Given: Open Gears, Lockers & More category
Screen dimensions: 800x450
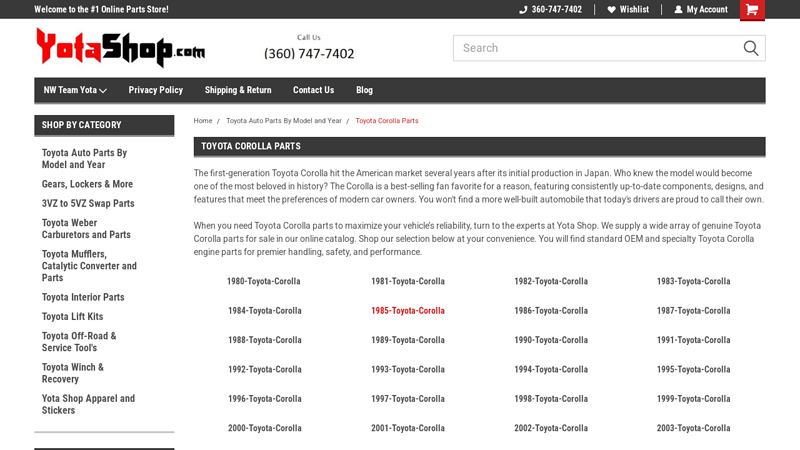Looking at the screenshot, I should pyautogui.click(x=87, y=184).
